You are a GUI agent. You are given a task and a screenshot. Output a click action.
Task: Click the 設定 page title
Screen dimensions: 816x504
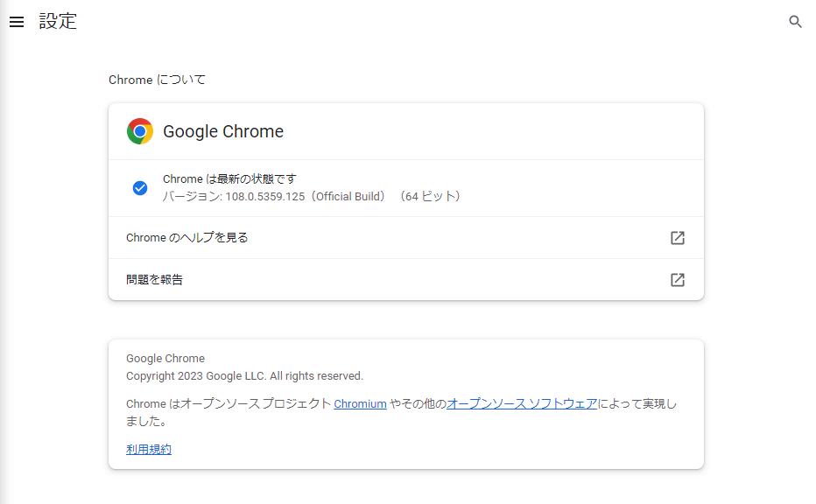tap(58, 22)
